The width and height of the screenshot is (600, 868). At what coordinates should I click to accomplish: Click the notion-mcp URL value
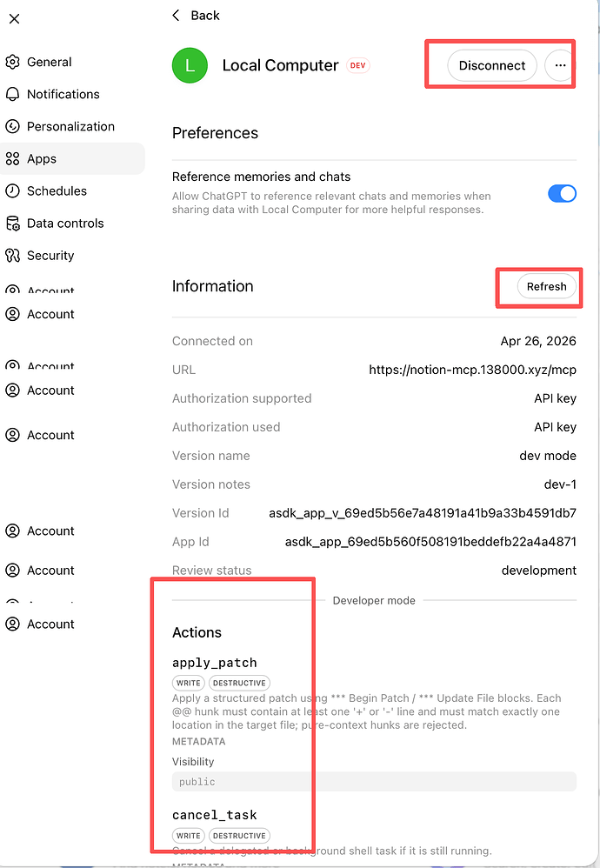tap(473, 370)
